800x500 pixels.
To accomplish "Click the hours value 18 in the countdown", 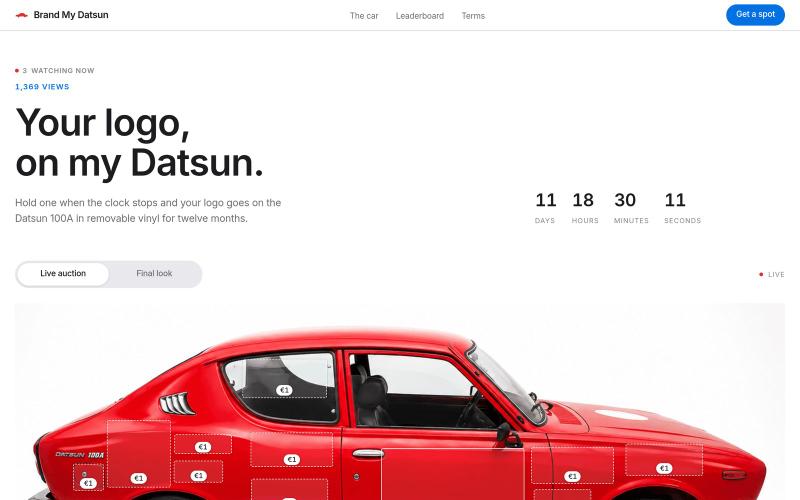I will [583, 200].
